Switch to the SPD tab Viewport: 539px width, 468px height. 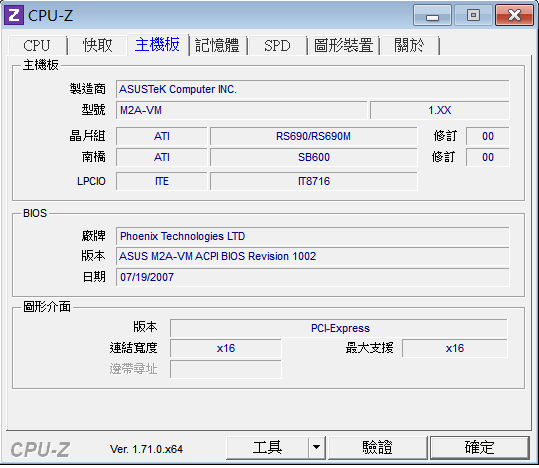coord(277,45)
